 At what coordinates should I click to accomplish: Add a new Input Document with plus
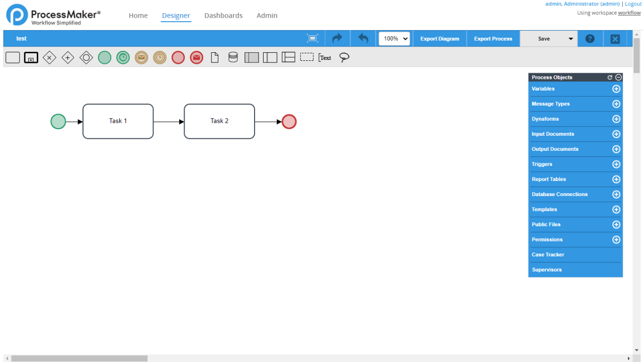point(616,134)
